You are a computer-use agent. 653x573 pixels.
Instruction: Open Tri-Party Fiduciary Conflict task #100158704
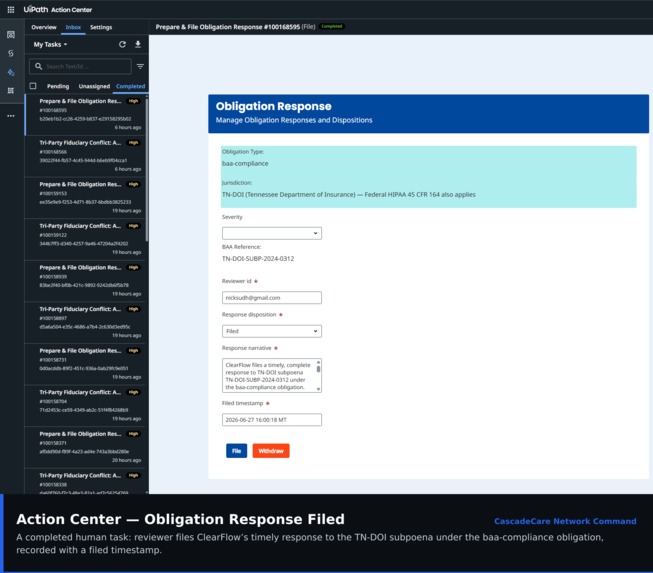(x=87, y=406)
